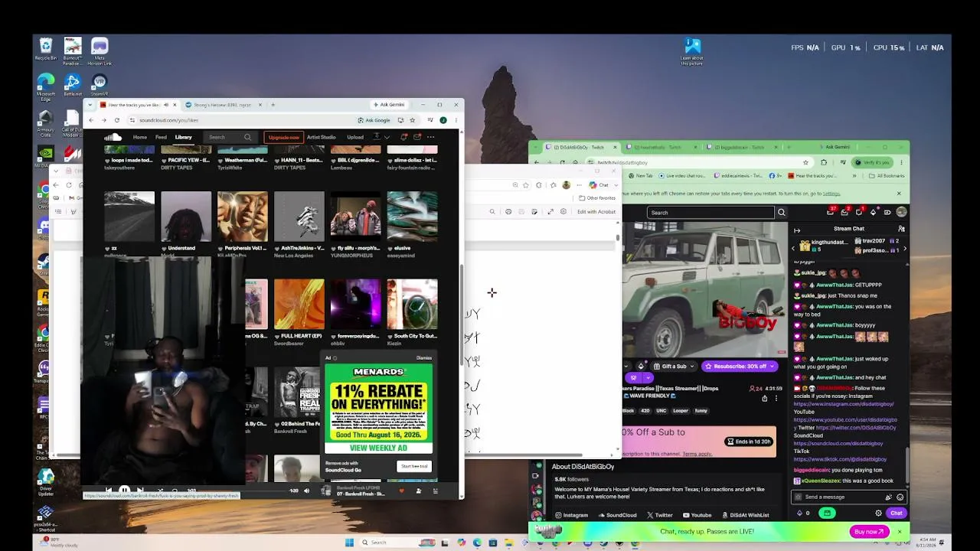Mute the SoundCloud browser tab audio
This screenshot has width=980, height=551.
[x=165, y=105]
